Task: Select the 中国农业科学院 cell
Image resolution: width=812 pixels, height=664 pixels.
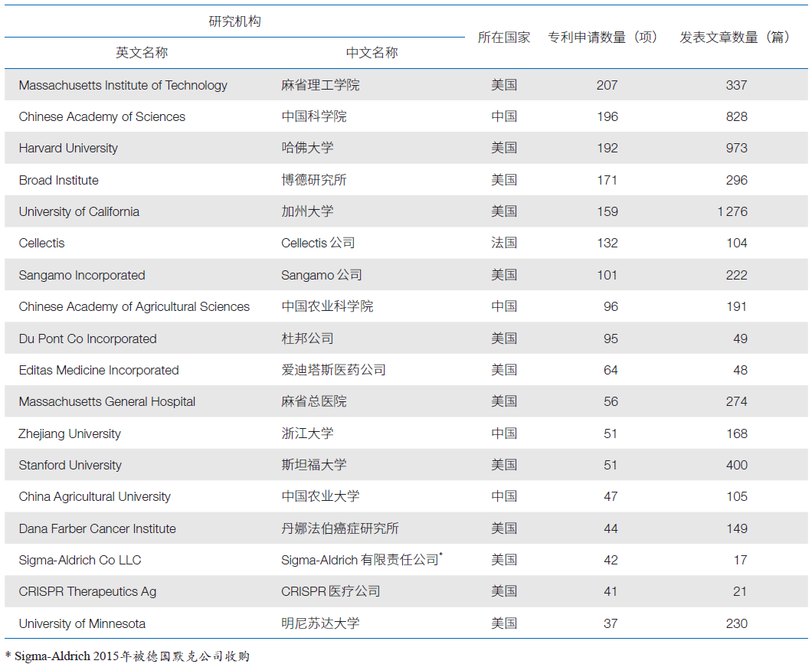Action: click(326, 306)
